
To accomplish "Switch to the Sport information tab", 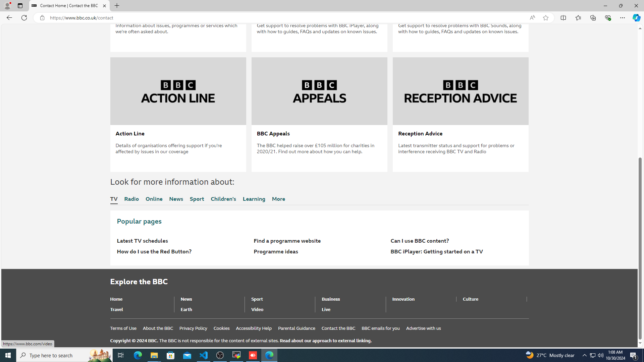I will click(197, 199).
